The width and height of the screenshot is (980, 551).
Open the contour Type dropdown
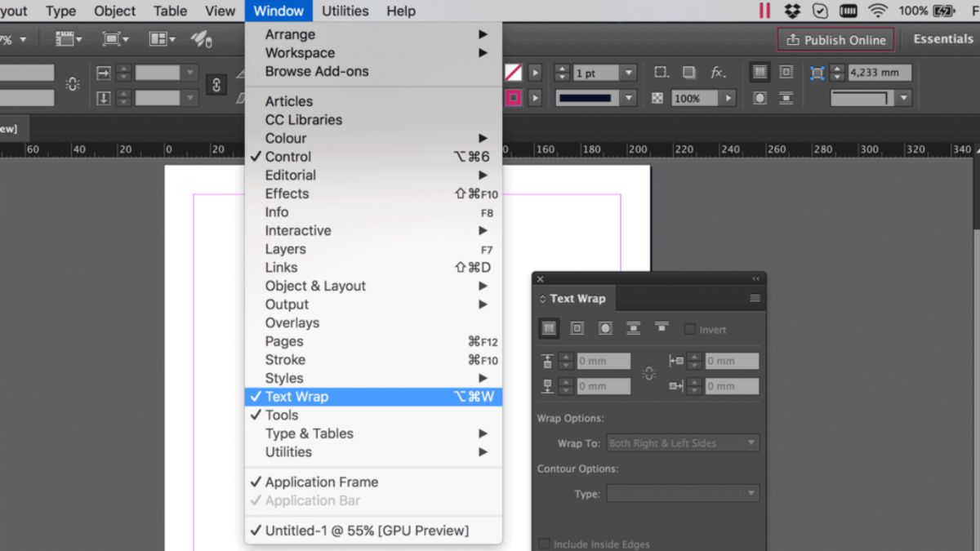coord(683,494)
